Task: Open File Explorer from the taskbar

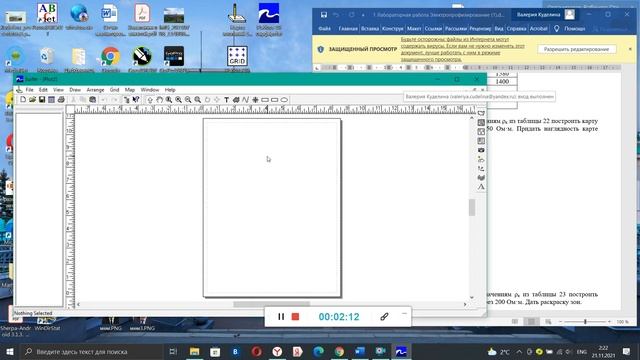Action: (x=195, y=351)
